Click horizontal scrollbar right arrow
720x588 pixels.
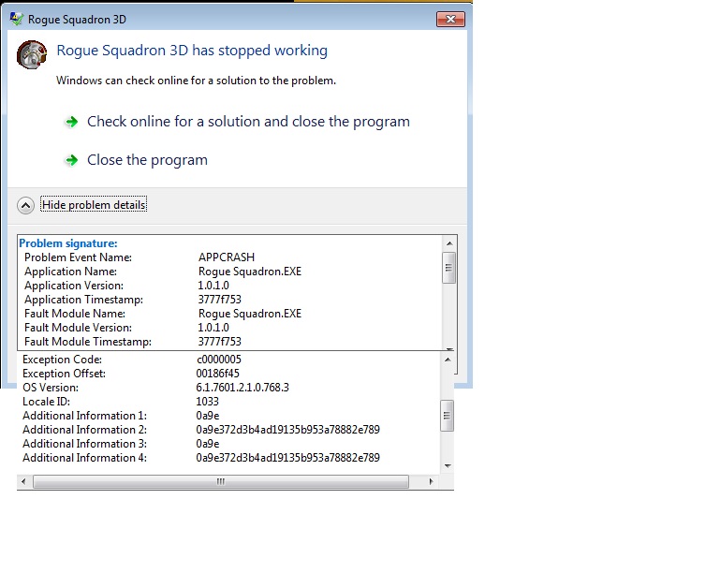(x=431, y=481)
